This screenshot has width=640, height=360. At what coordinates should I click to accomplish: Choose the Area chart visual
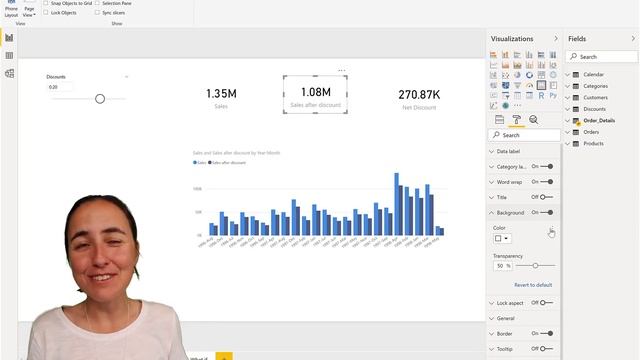click(505, 65)
